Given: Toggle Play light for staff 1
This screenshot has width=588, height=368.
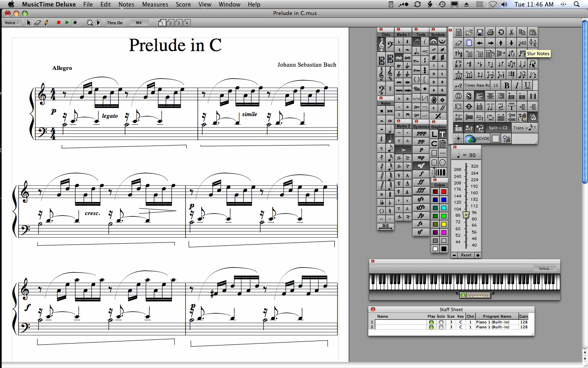Looking at the screenshot, I should pos(431,322).
